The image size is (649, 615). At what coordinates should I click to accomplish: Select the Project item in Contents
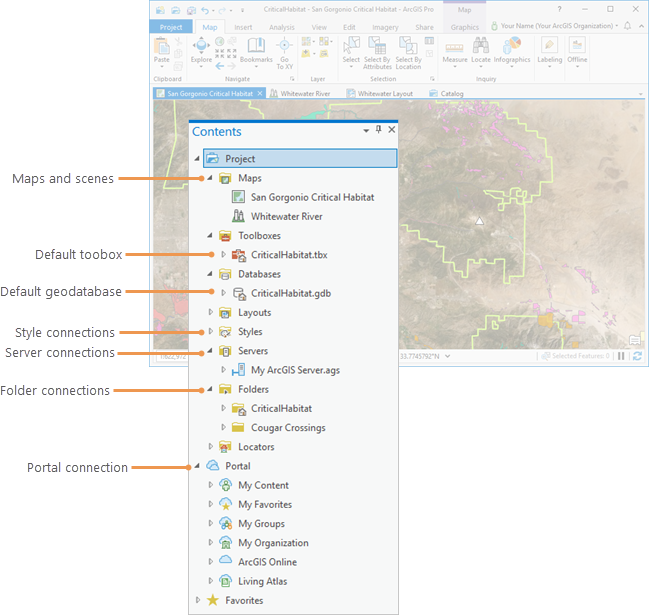[x=300, y=159]
